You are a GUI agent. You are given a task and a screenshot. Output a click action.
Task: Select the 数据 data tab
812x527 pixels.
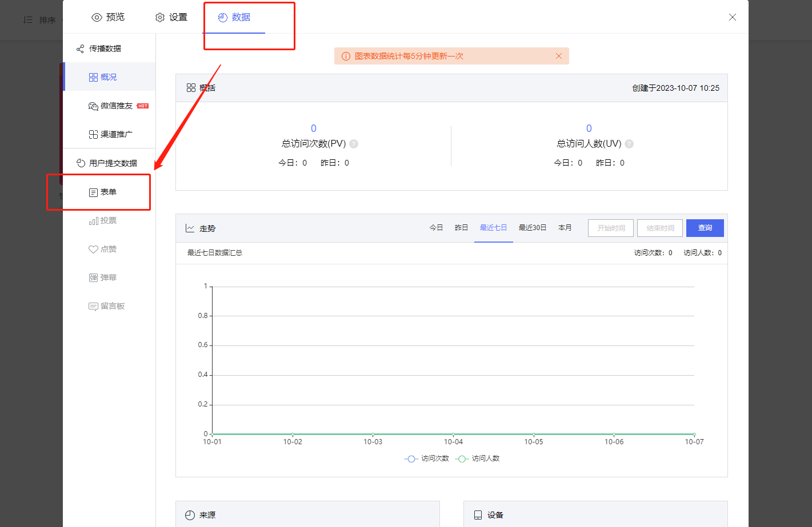[x=234, y=17]
